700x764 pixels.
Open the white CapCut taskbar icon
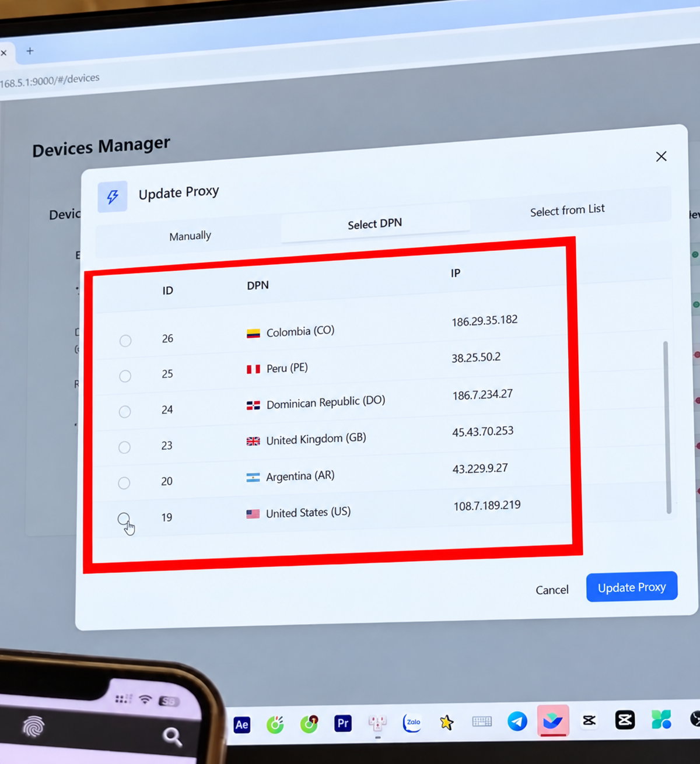tap(589, 721)
